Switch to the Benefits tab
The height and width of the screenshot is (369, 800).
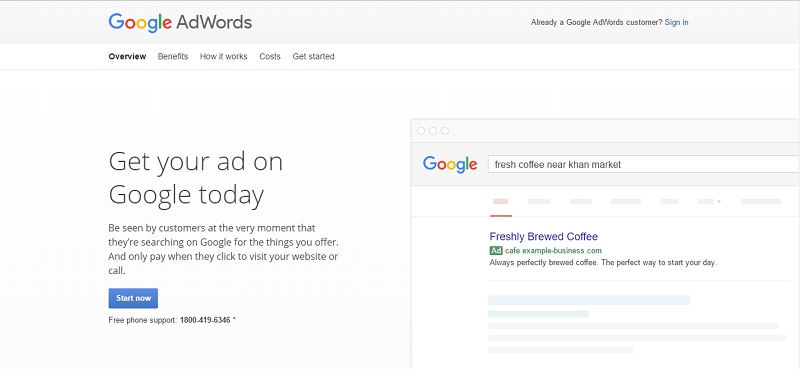pyautogui.click(x=173, y=56)
